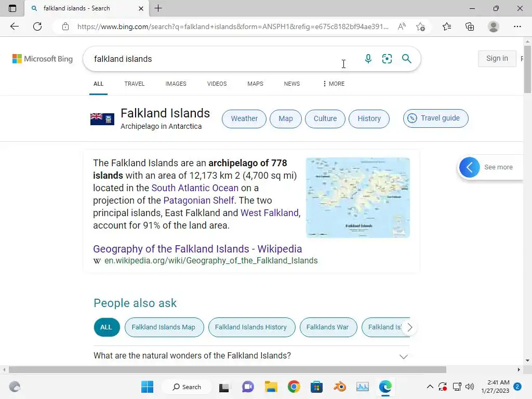Click the Sign in button
Viewport: 532px width, 399px height.
497,58
